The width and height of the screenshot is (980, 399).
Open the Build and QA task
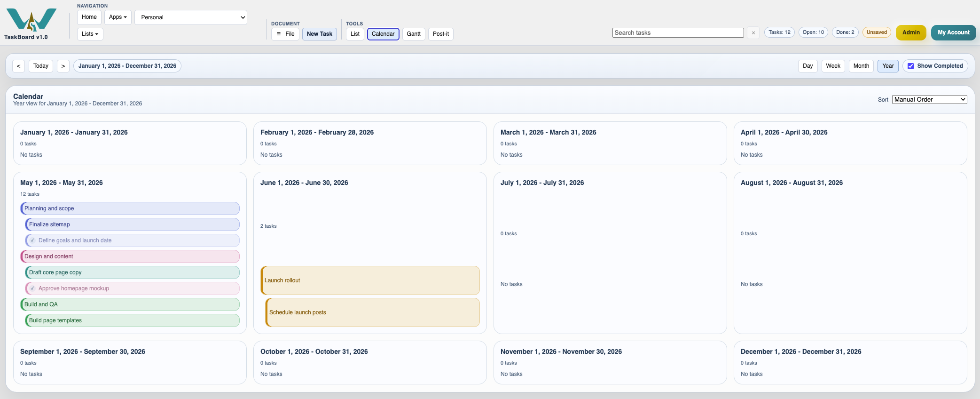pyautogui.click(x=130, y=304)
